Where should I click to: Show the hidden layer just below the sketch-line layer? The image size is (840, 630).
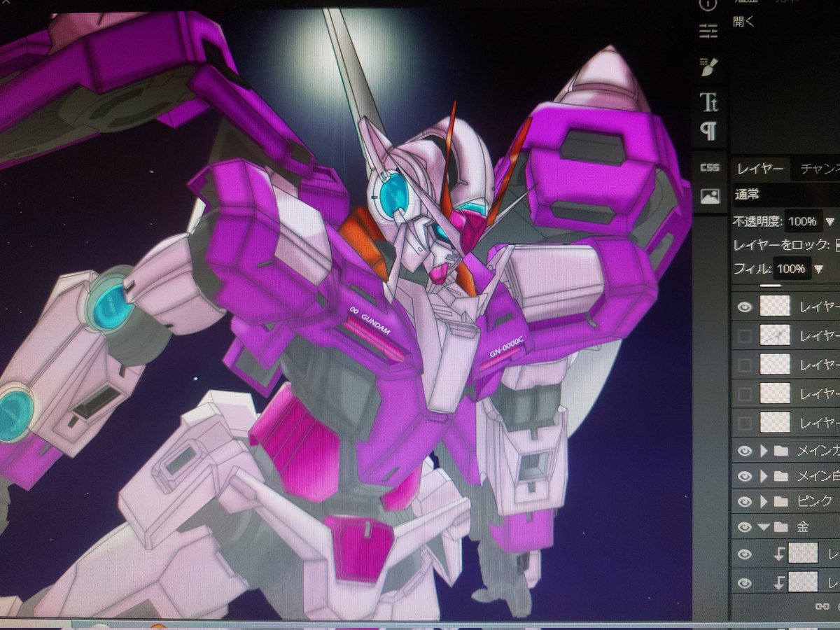point(745,365)
